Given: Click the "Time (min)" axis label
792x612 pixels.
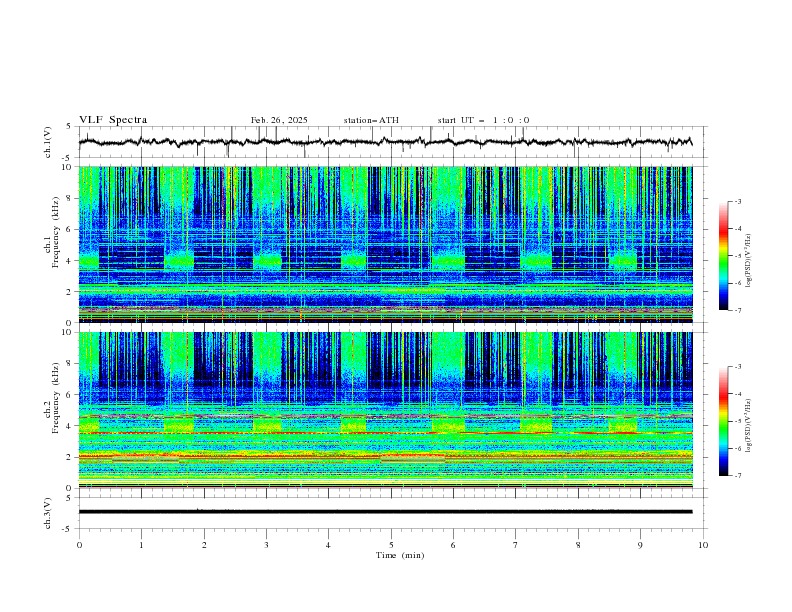Looking at the screenshot, I should click(400, 555).
